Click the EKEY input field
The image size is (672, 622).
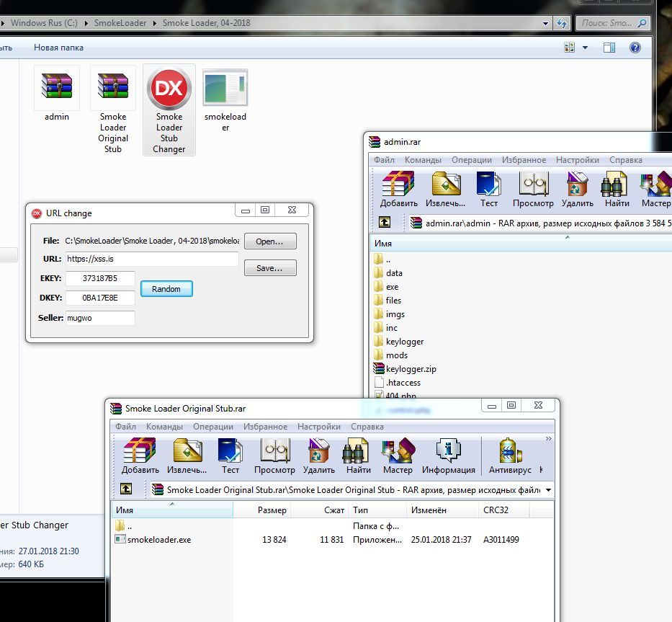100,278
